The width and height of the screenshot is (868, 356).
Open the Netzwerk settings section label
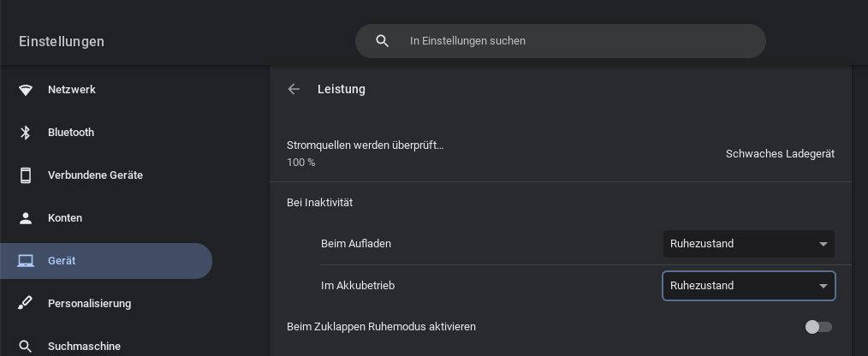pyautogui.click(x=72, y=90)
